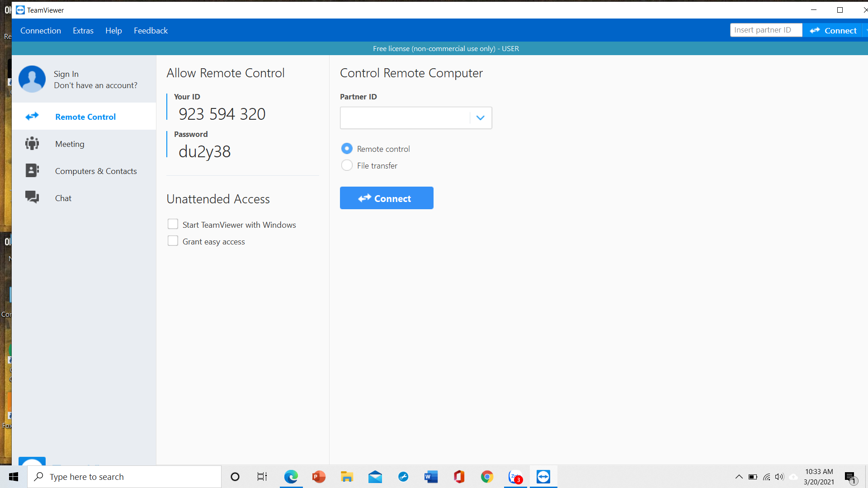Click the large Connect button
The height and width of the screenshot is (488, 868).
[387, 198]
